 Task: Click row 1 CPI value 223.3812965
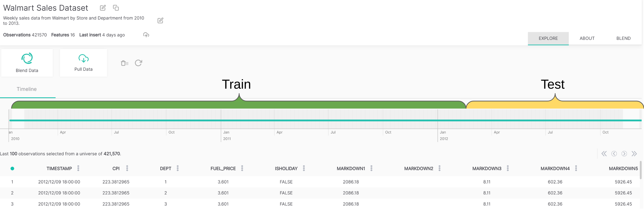116,182
